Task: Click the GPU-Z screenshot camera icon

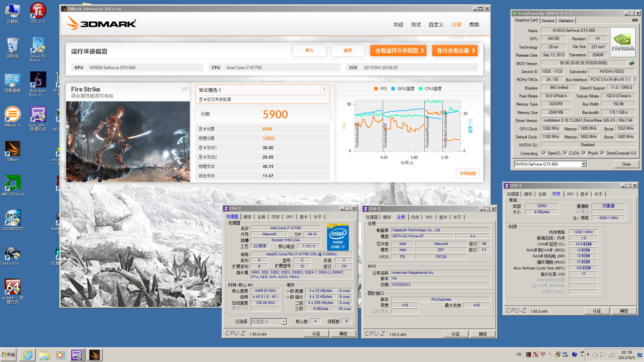Action: pos(635,20)
